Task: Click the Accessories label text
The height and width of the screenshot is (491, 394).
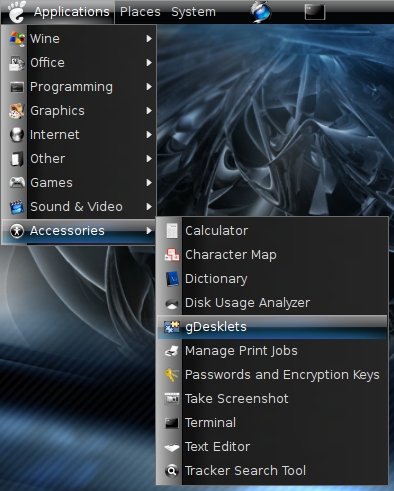Action: pyautogui.click(x=67, y=231)
